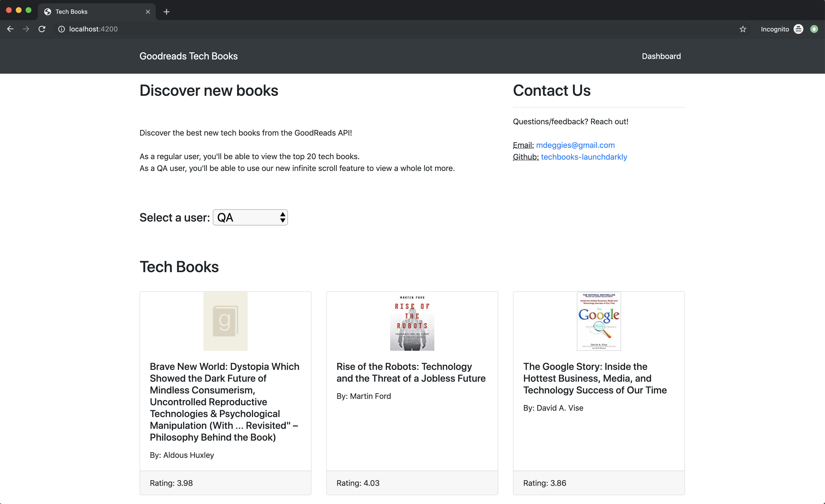Click the Brave New World placeholder cover
The height and width of the screenshot is (504, 825).
[225, 321]
